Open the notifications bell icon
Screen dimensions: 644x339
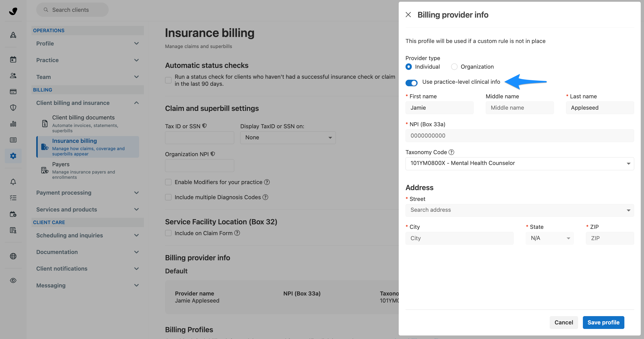pos(13,182)
